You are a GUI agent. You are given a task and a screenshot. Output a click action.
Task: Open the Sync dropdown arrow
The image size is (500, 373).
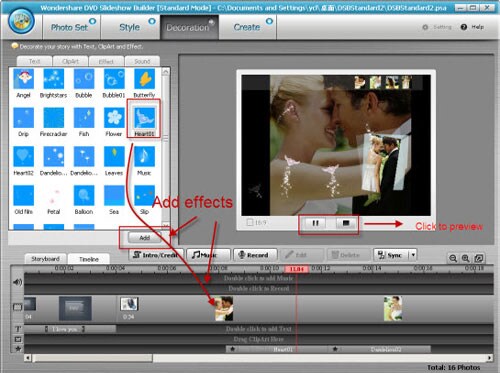click(413, 255)
